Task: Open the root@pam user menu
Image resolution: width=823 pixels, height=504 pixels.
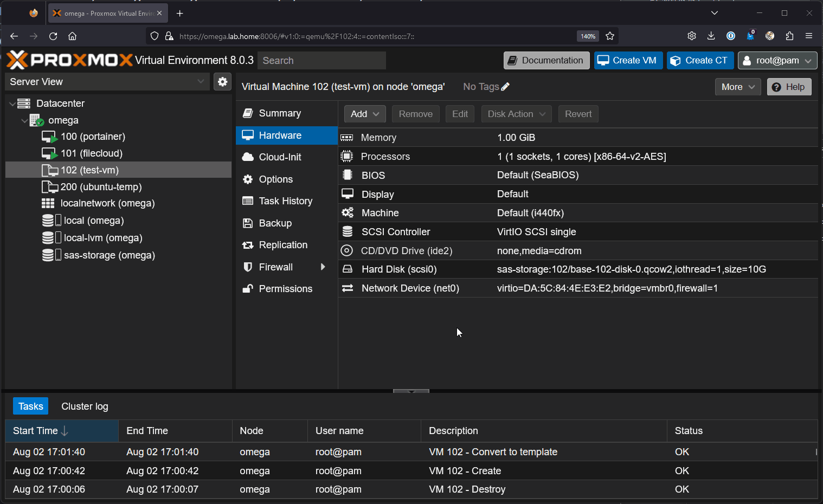Action: click(777, 61)
